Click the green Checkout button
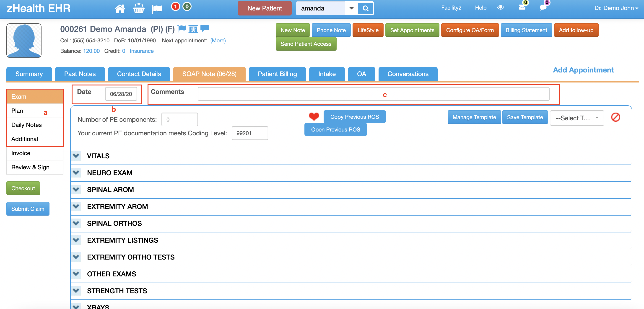This screenshot has height=309, width=644. pyautogui.click(x=23, y=188)
